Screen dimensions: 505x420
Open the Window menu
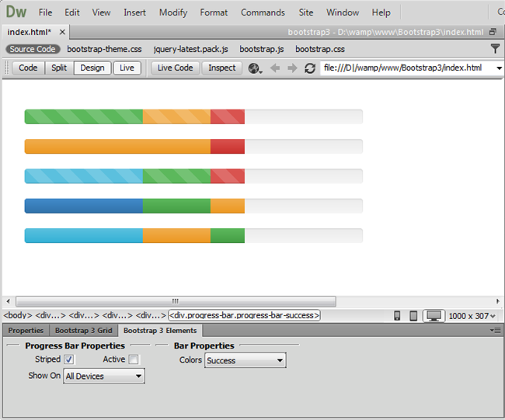pyautogui.click(x=343, y=12)
